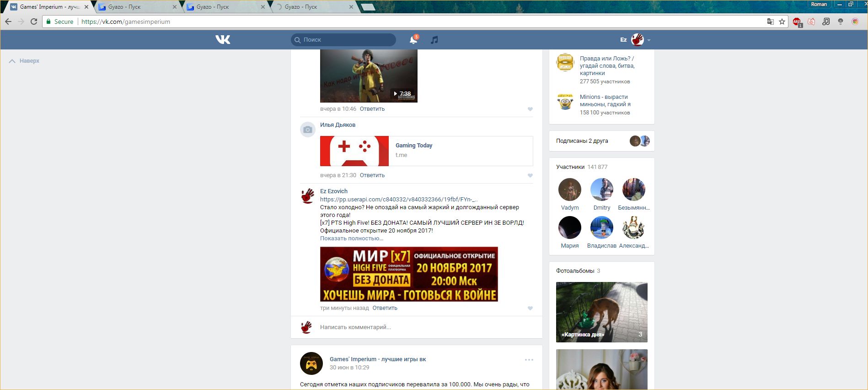Screen dimensions: 868x390
Task: Play the 7:38 video thumbnail
Action: click(x=369, y=76)
